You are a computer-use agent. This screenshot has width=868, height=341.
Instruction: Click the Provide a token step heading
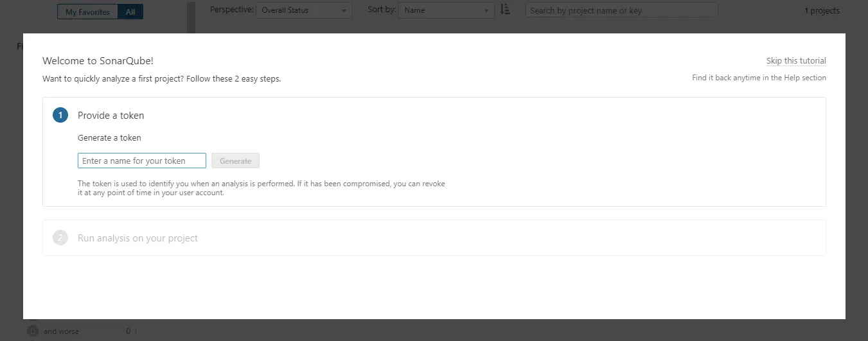pos(111,116)
